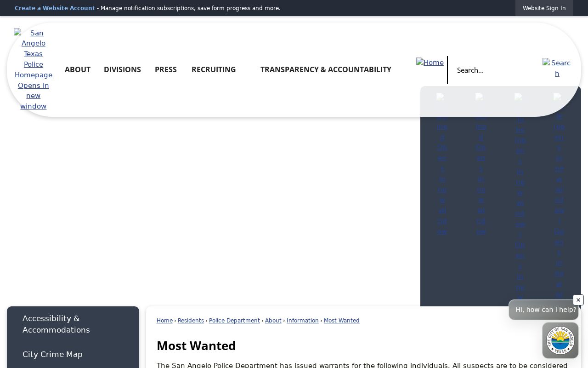Click Create a Website Account link

[x=55, y=8]
